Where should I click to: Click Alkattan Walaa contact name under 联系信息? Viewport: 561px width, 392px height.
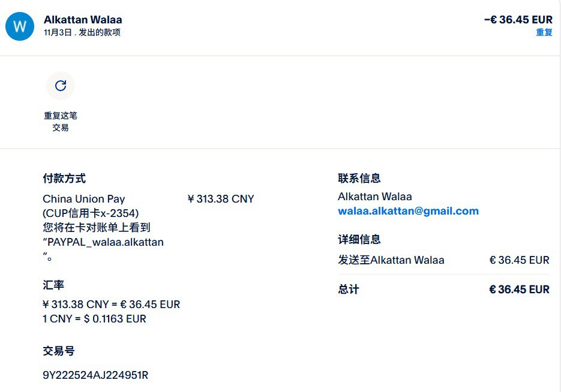374,197
